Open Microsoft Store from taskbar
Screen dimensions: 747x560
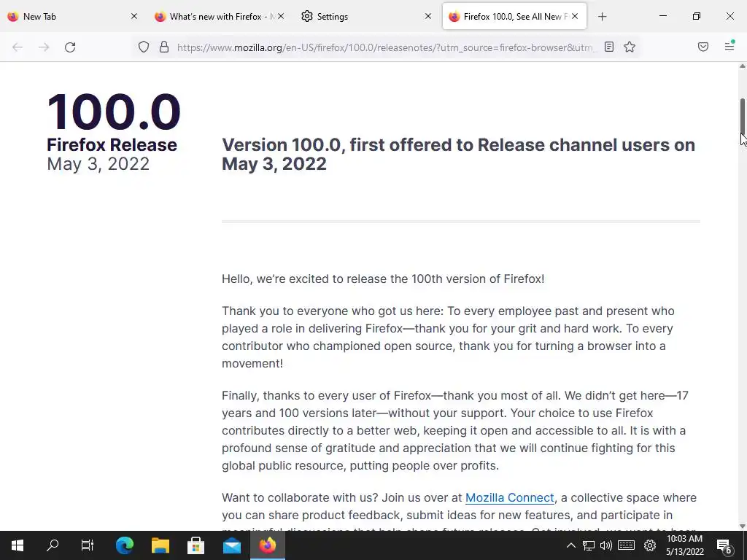tap(196, 545)
